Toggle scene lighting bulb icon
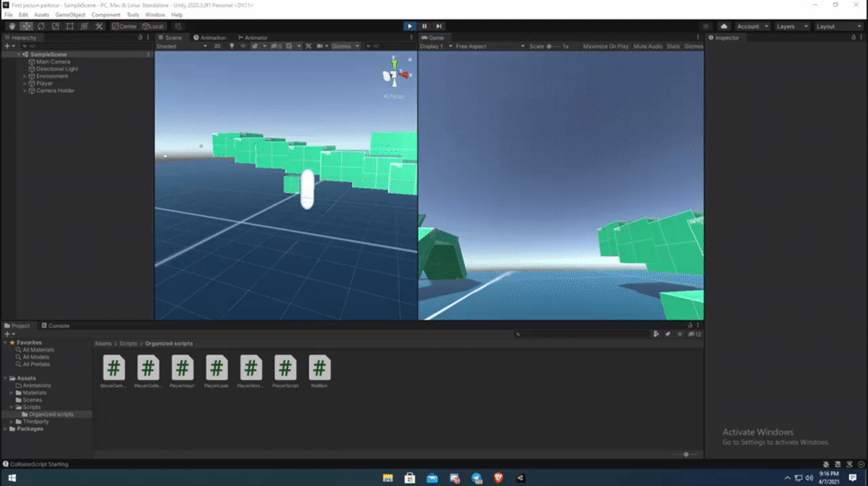Image resolution: width=868 pixels, height=486 pixels. [x=232, y=47]
